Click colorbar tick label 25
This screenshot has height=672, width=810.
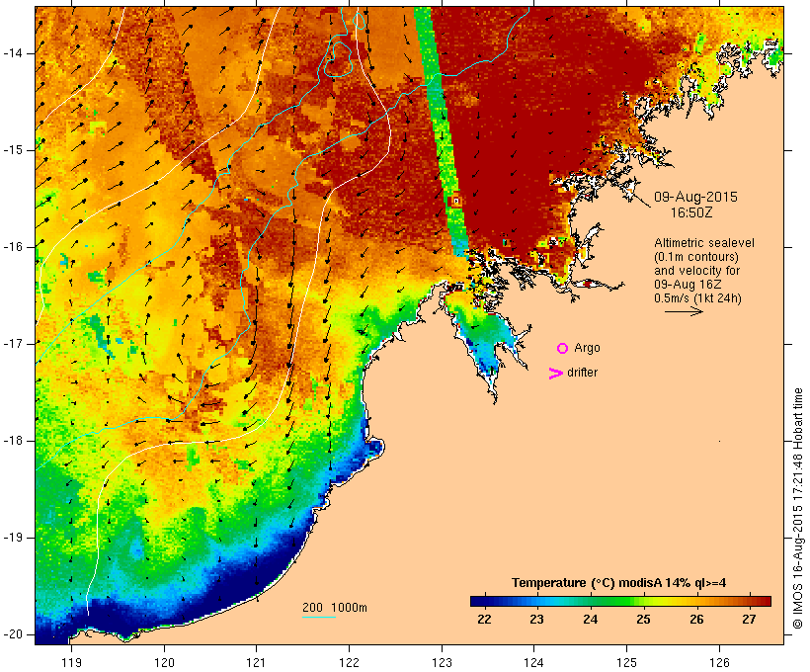click(643, 620)
